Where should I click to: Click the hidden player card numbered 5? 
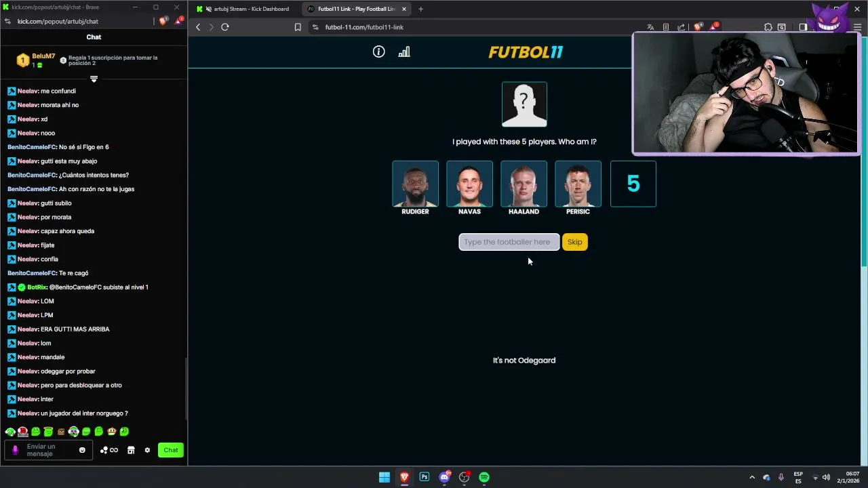pyautogui.click(x=633, y=184)
